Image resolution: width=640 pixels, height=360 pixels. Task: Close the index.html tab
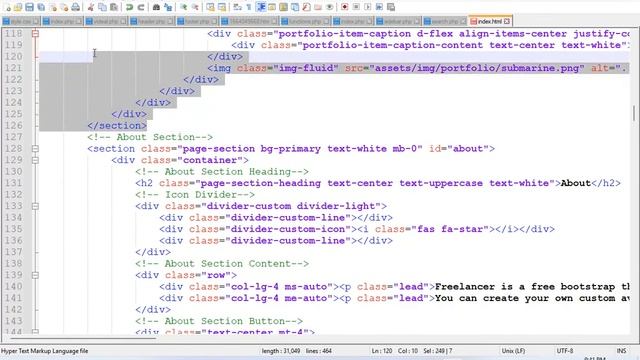(x=507, y=21)
